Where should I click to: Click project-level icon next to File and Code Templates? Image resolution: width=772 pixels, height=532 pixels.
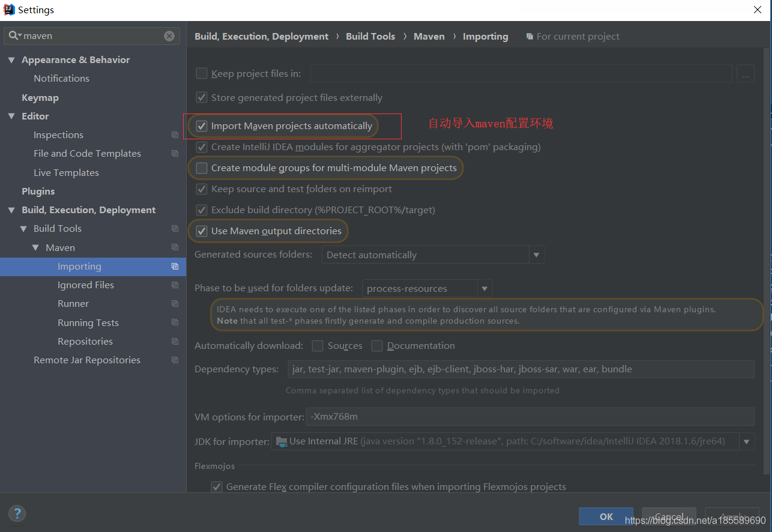175,154
